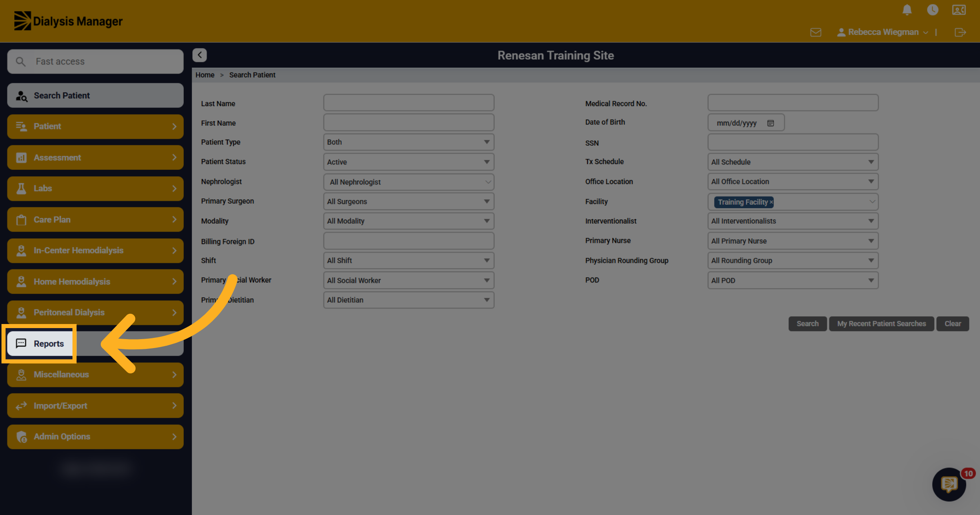
Task: Open the chat widget with 10 badge
Action: tap(949, 484)
